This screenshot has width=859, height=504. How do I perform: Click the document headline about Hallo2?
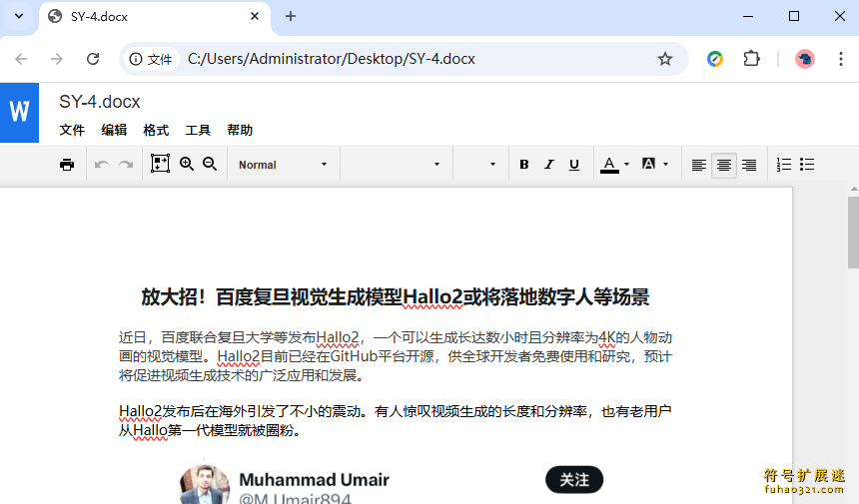click(x=396, y=297)
